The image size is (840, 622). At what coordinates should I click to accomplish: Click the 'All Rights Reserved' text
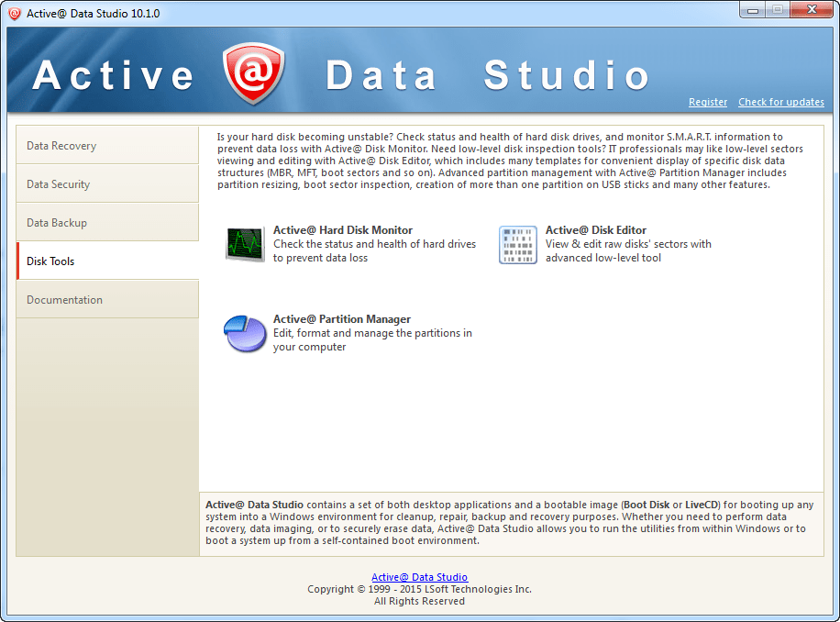419,601
